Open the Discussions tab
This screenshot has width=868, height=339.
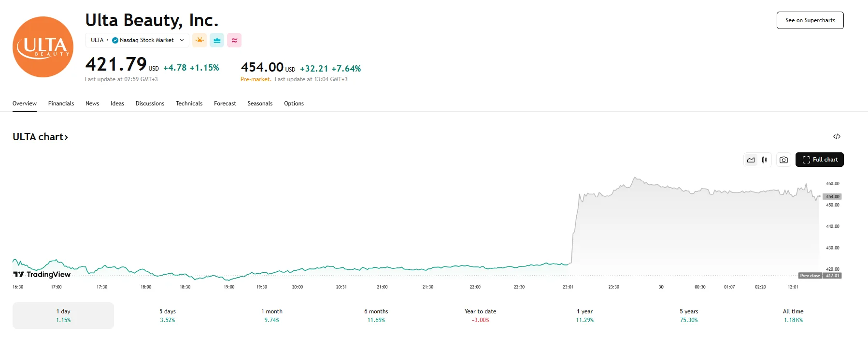click(150, 103)
